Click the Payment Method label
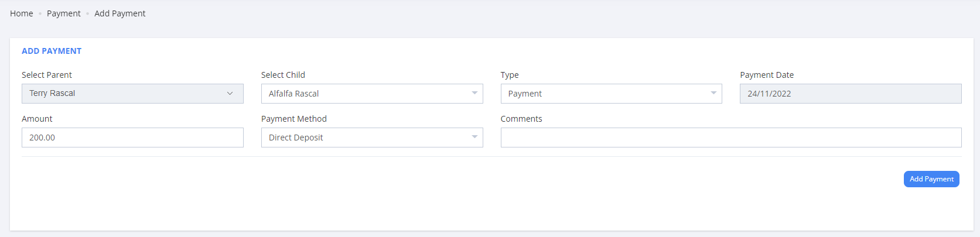Viewport: 980px width, 237px height. pyautogui.click(x=294, y=119)
